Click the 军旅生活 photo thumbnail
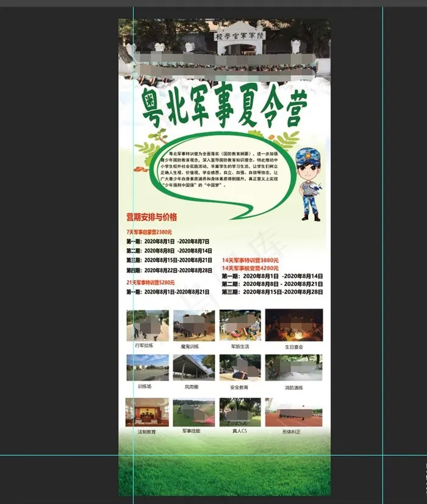This screenshot has width=427, height=504. [240, 325]
